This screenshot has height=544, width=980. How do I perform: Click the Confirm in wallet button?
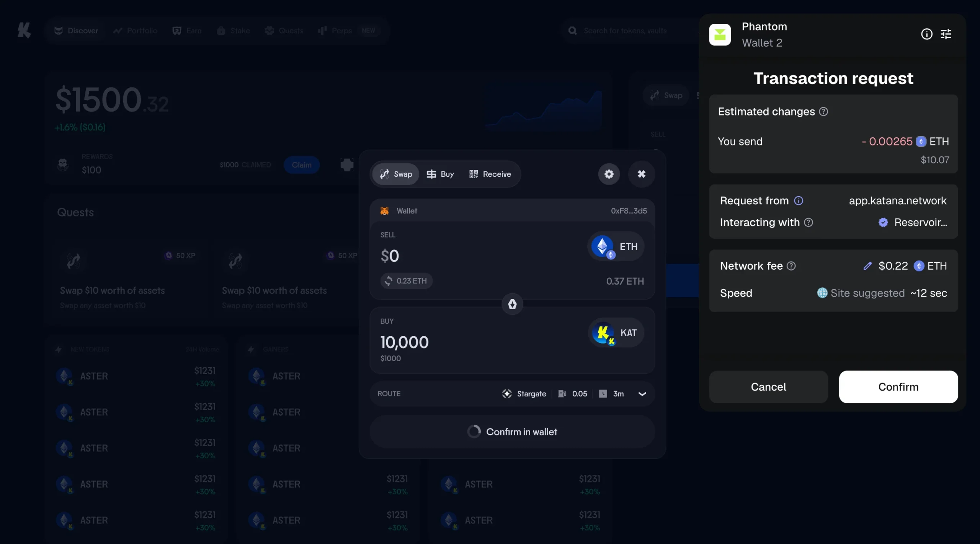pos(512,432)
